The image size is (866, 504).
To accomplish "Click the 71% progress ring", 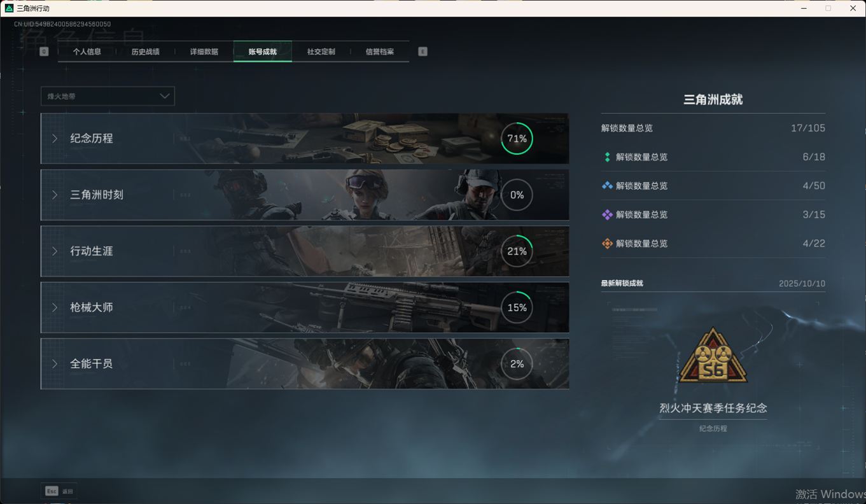I will point(517,139).
